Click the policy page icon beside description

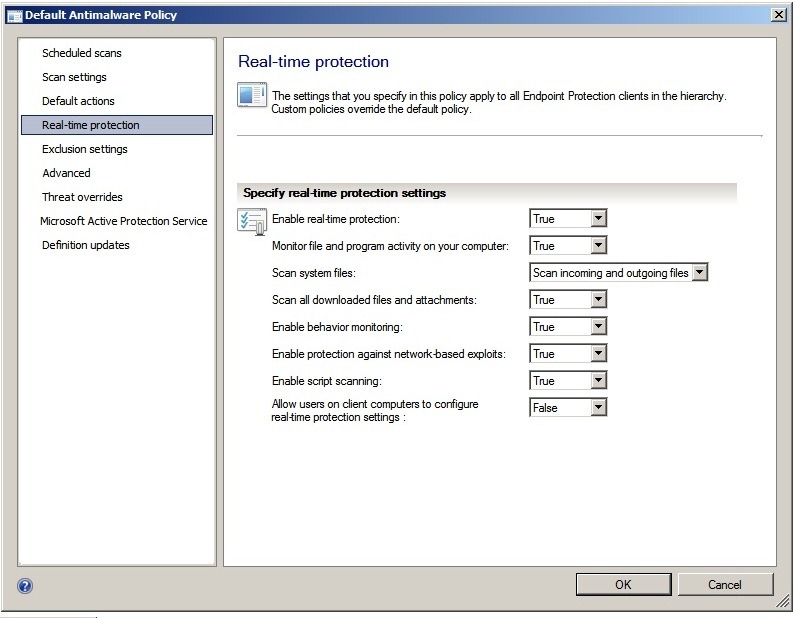pos(252,95)
